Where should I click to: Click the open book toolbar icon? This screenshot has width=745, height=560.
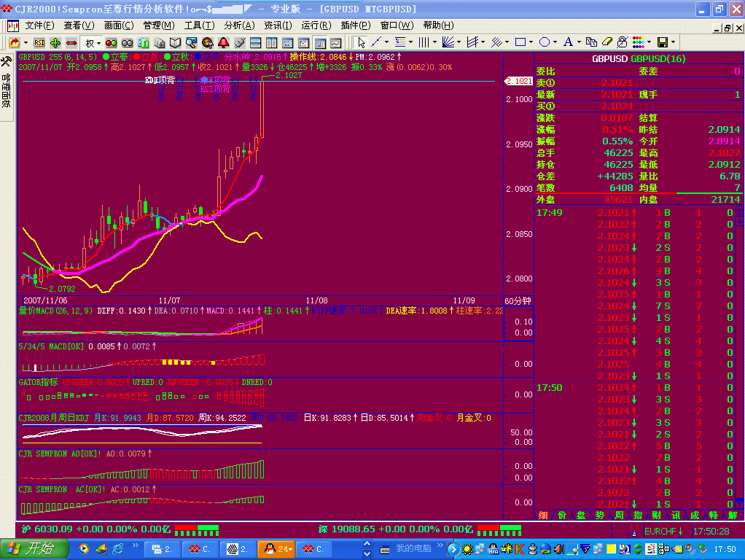(x=176, y=43)
